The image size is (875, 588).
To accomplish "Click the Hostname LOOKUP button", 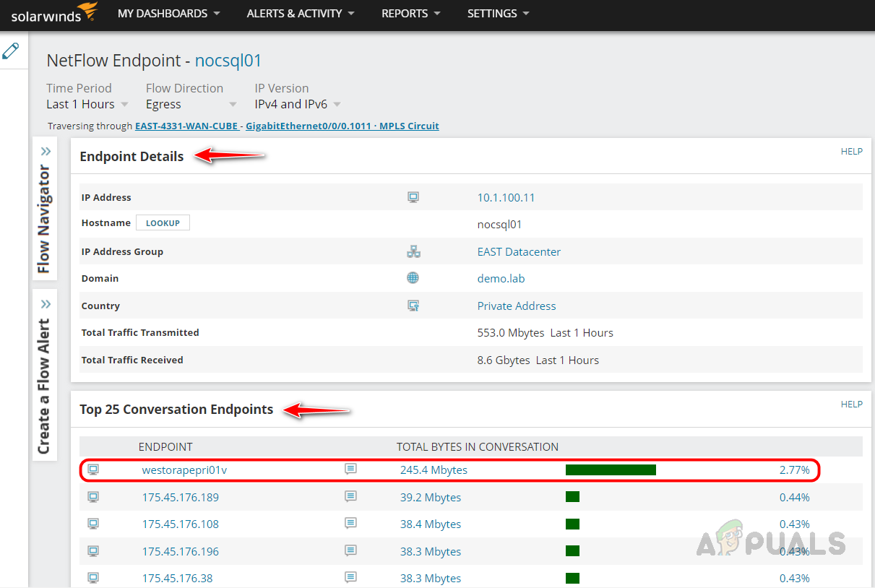I will [163, 222].
